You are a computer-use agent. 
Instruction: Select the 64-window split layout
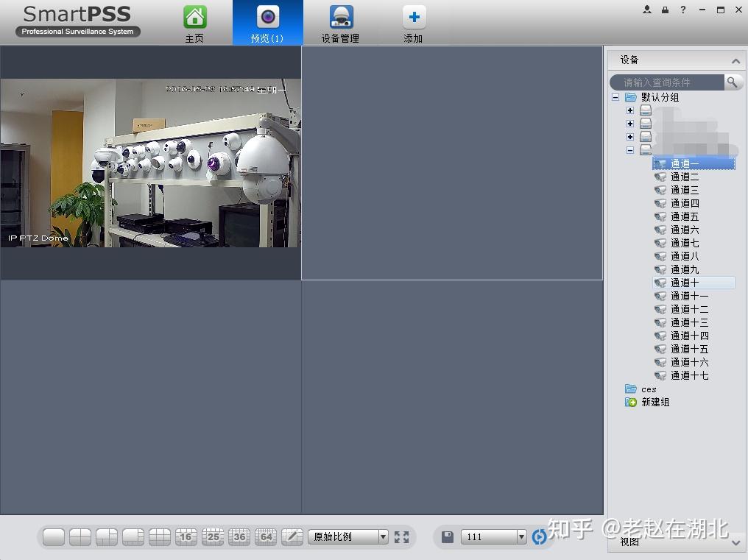[x=266, y=537]
